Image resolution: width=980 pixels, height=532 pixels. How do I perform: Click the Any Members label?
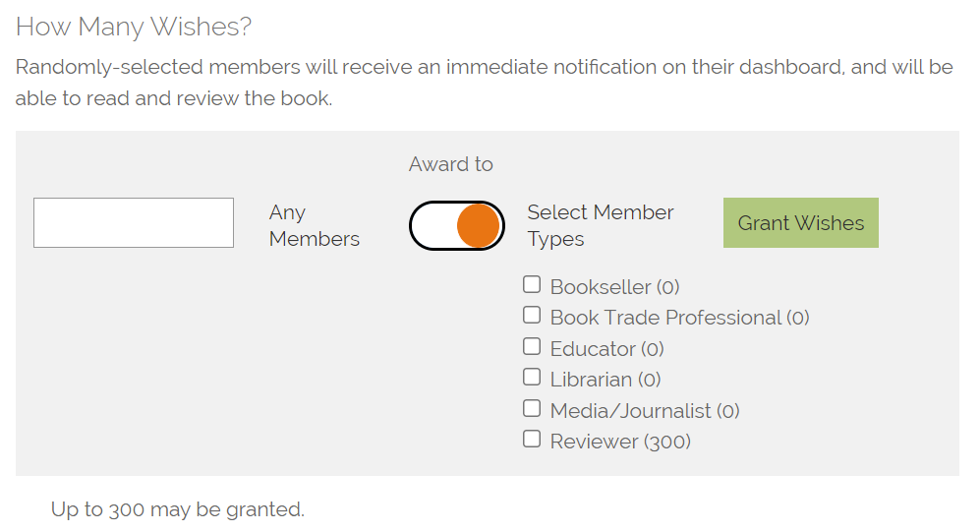pos(314,226)
